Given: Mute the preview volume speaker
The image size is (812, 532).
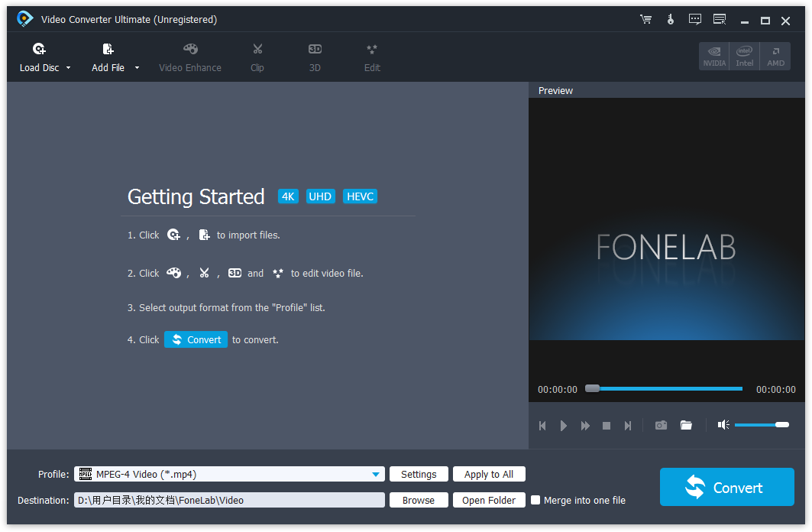Looking at the screenshot, I should tap(723, 425).
